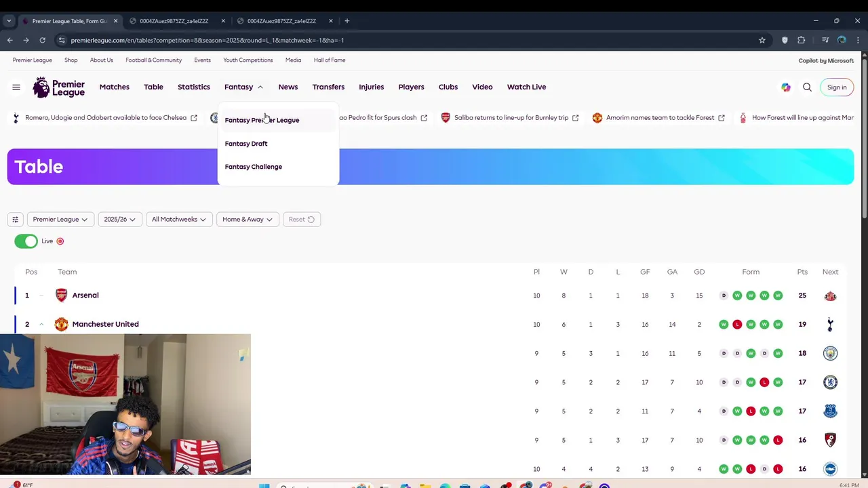Screen dimensions: 868x488
Task: Close the Premier League Table browser tab
Action: 115,21
